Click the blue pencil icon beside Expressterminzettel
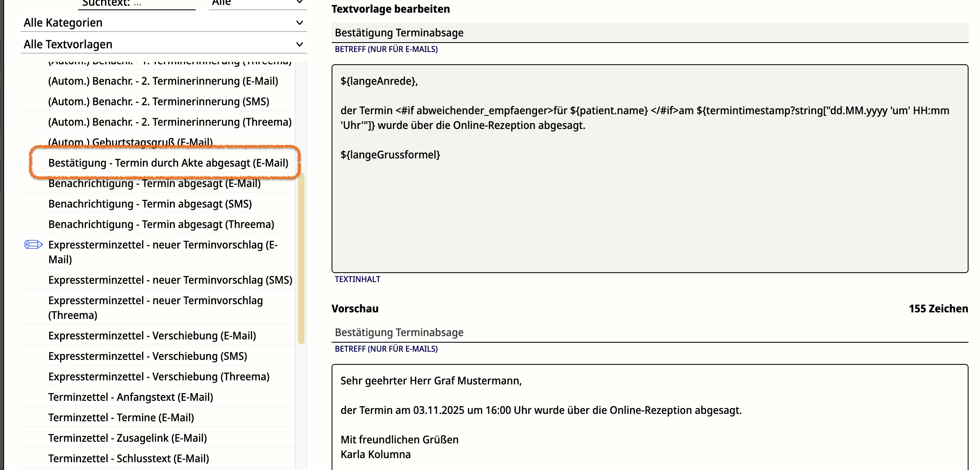Viewport: 980px width, 470px height. point(34,244)
